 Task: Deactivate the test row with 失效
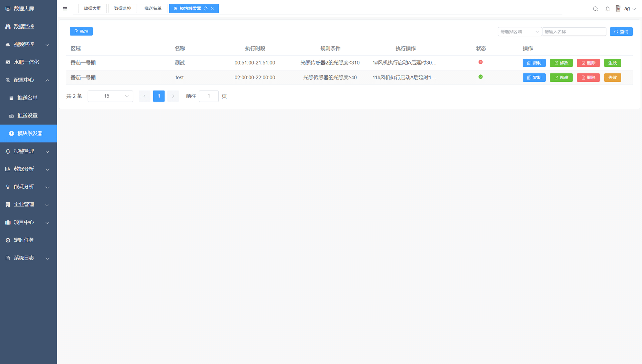point(613,77)
